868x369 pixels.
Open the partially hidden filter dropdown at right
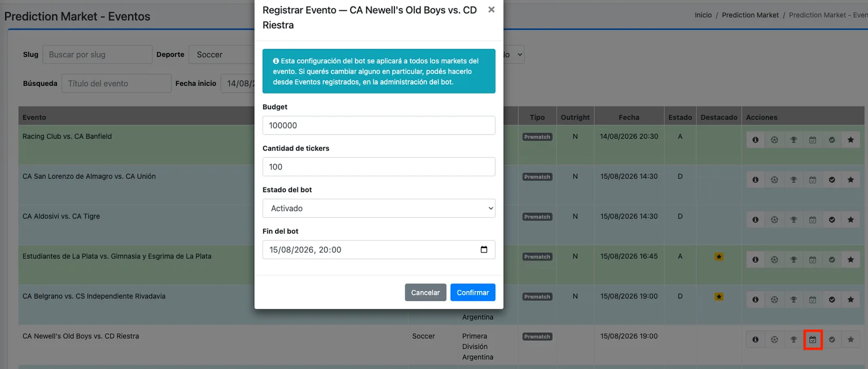513,55
